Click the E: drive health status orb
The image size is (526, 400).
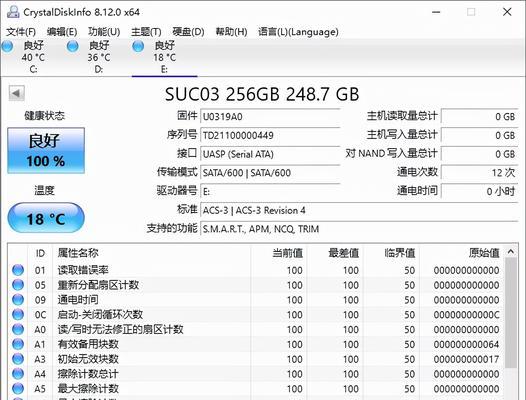click(x=138, y=46)
